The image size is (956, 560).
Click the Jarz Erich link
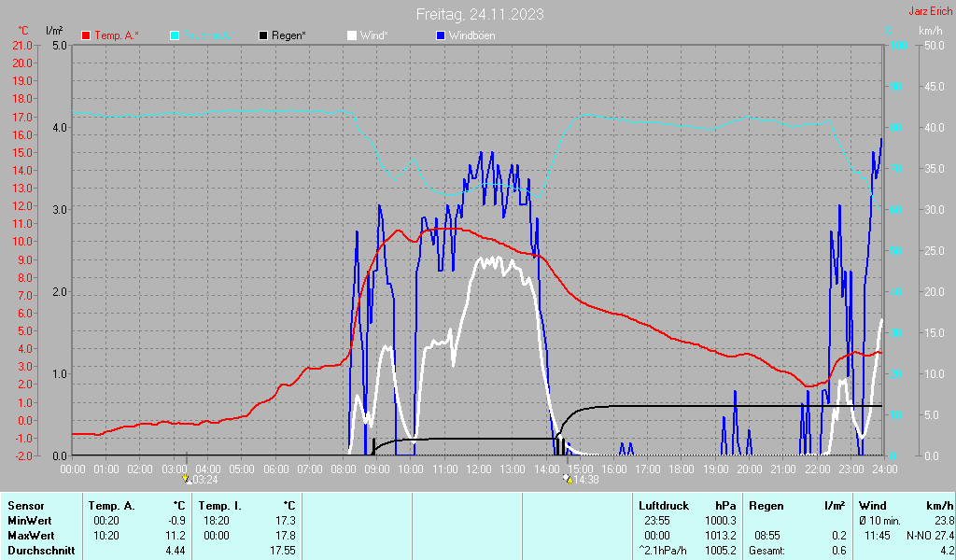931,11
